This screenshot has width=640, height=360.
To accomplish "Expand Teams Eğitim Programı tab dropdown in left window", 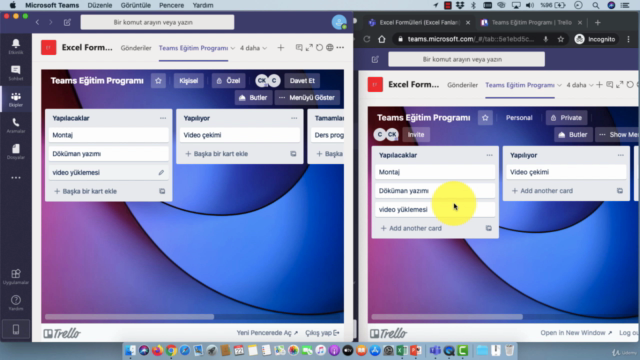I will tap(233, 48).
